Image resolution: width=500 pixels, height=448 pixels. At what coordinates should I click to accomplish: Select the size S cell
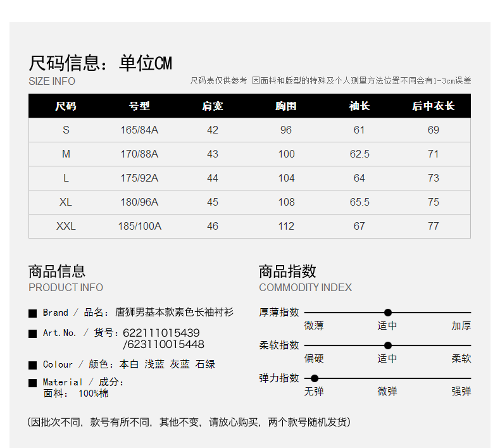click(x=66, y=130)
